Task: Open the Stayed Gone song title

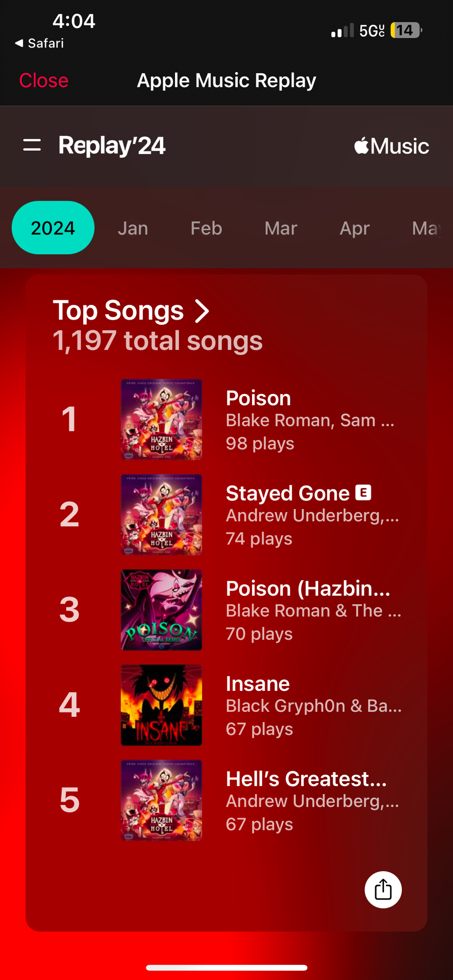Action: [287, 493]
